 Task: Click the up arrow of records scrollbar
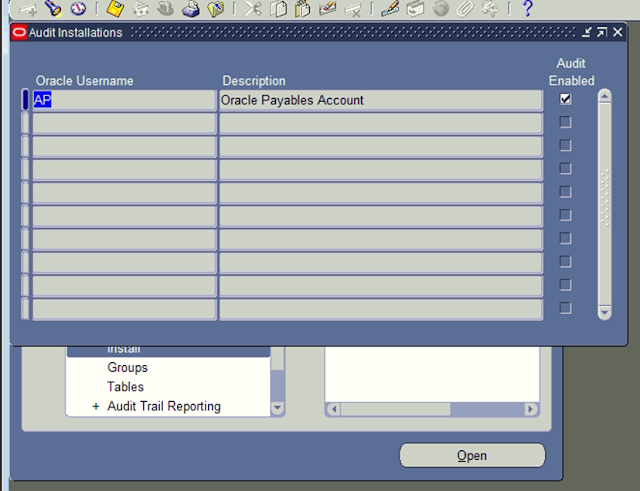(604, 97)
